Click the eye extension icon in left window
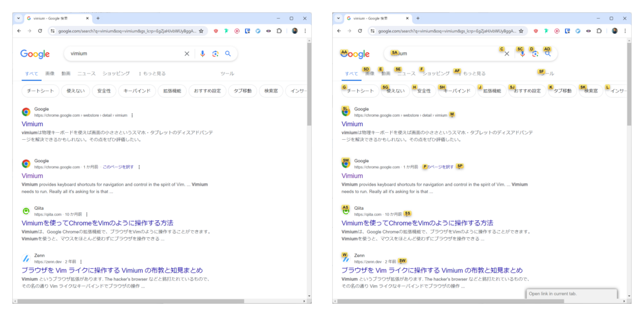The width and height of the screenshot is (644, 316). [x=268, y=31]
